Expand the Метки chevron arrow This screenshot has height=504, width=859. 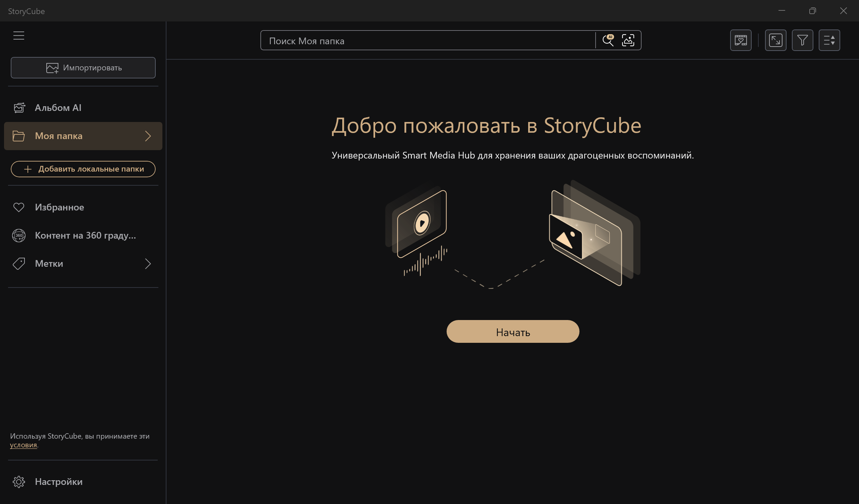coord(148,264)
